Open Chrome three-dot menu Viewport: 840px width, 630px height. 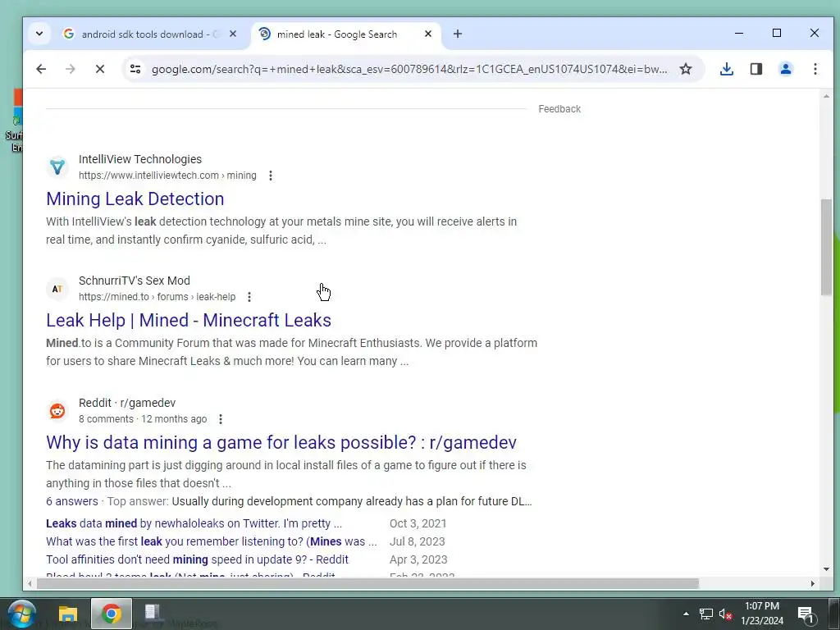[815, 69]
